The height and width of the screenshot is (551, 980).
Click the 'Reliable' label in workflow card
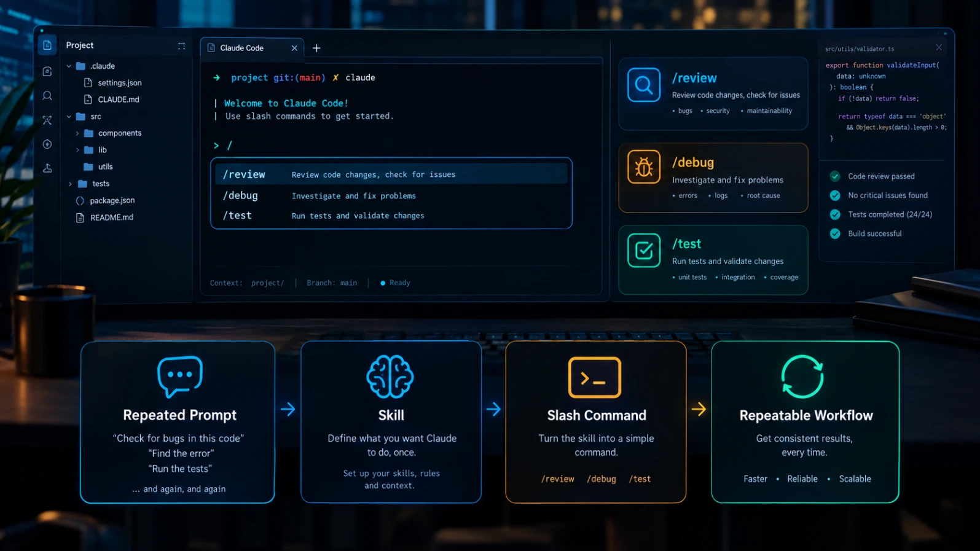click(802, 479)
